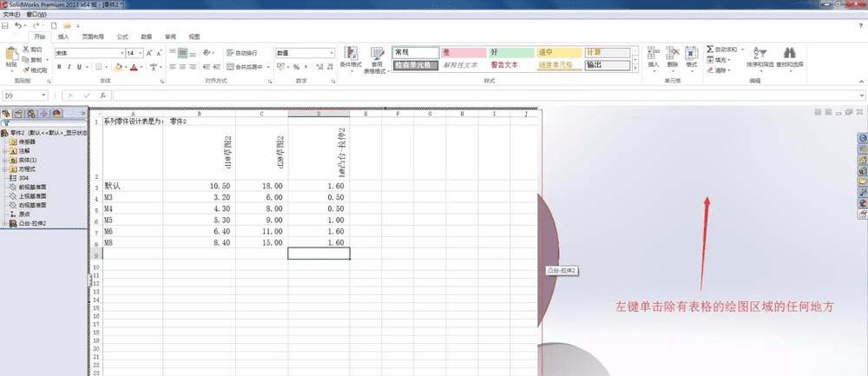
Task: Click the increase decimal icon
Action: pos(319,67)
